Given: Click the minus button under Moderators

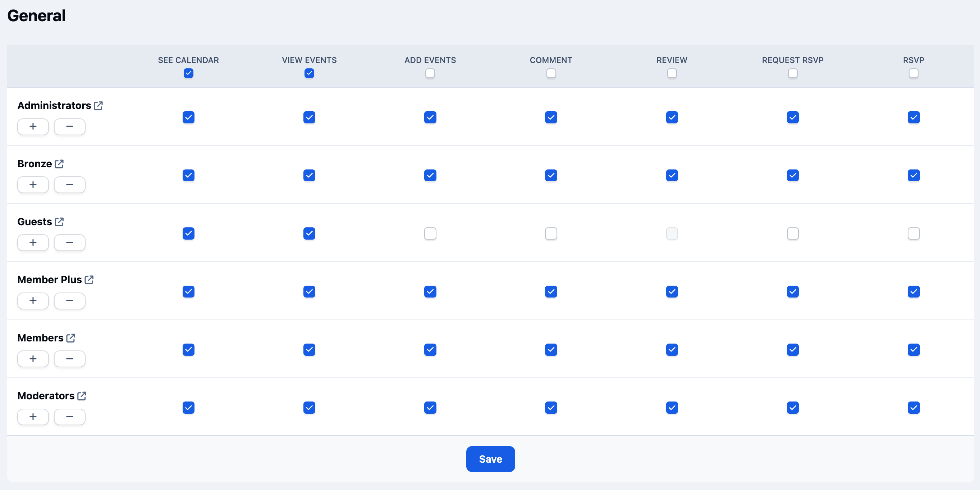Looking at the screenshot, I should pos(70,417).
